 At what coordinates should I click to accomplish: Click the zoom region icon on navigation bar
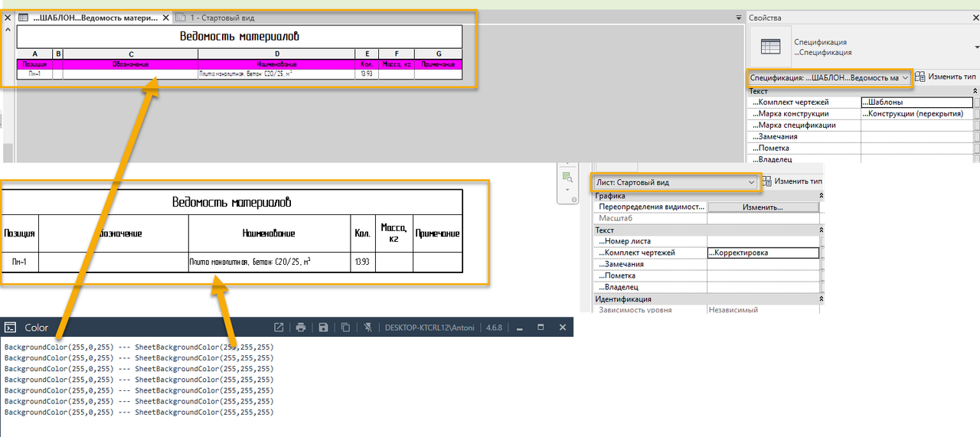(567, 178)
